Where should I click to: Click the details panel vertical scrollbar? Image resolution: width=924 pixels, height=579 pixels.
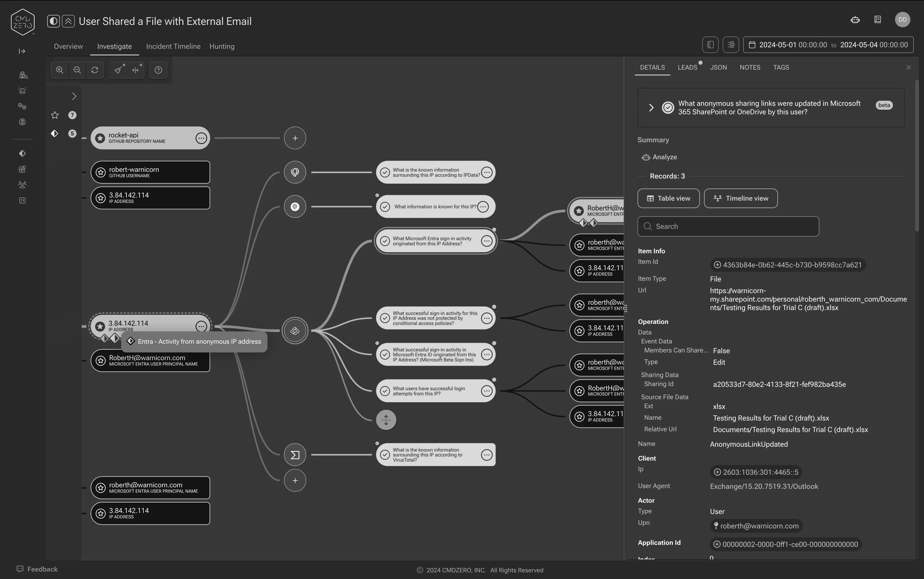pyautogui.click(x=917, y=156)
